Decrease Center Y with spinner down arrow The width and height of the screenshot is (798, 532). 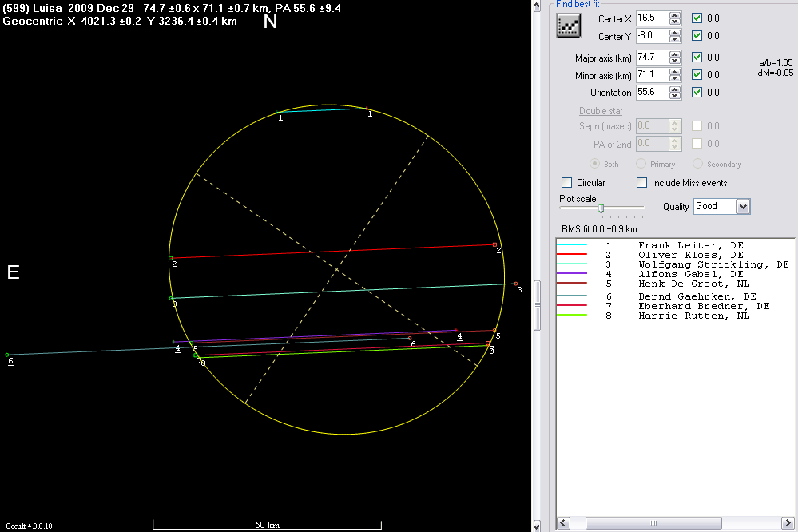pyautogui.click(x=675, y=39)
